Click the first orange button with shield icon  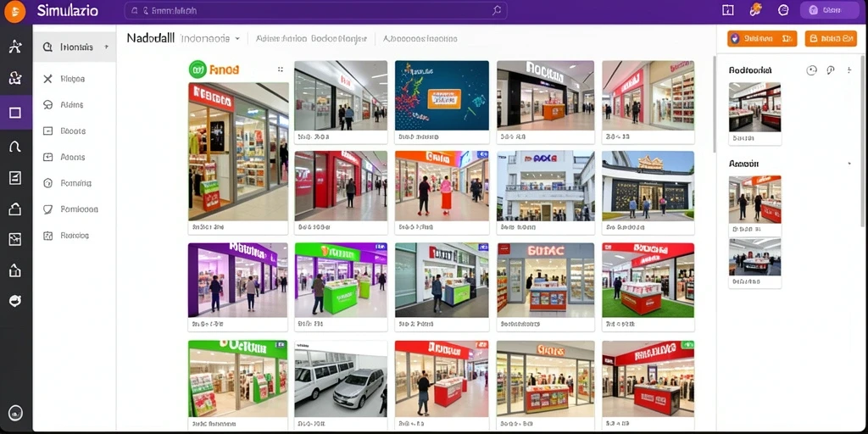click(762, 38)
